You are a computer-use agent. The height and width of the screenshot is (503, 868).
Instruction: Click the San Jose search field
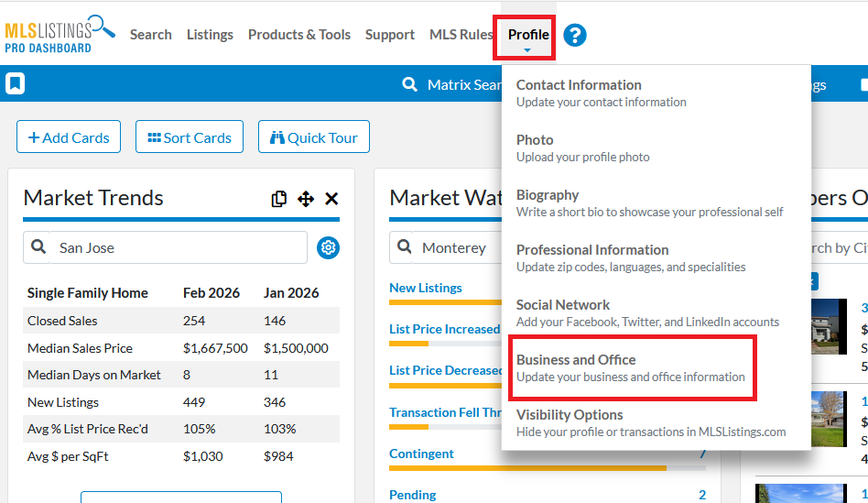(x=165, y=247)
